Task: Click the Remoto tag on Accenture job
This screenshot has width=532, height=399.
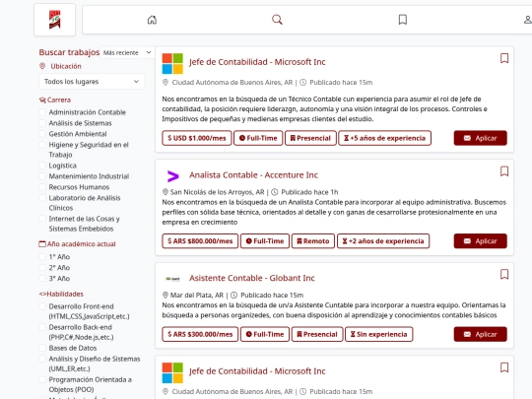Action: tap(313, 241)
